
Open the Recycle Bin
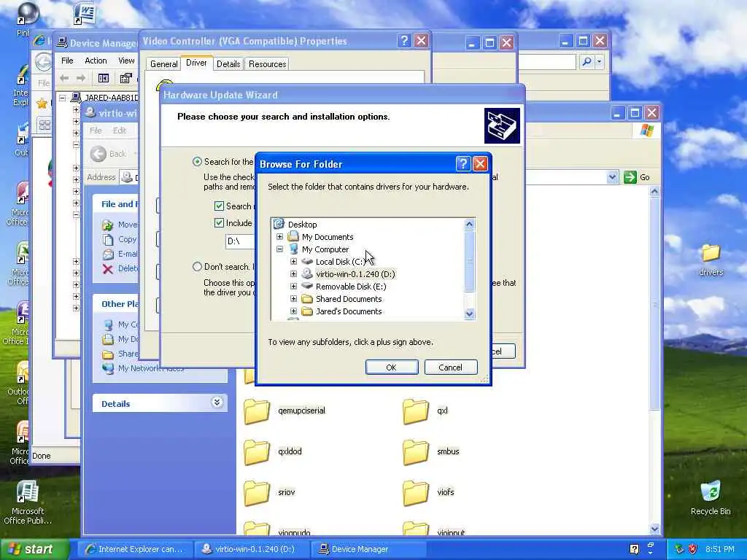(711, 498)
